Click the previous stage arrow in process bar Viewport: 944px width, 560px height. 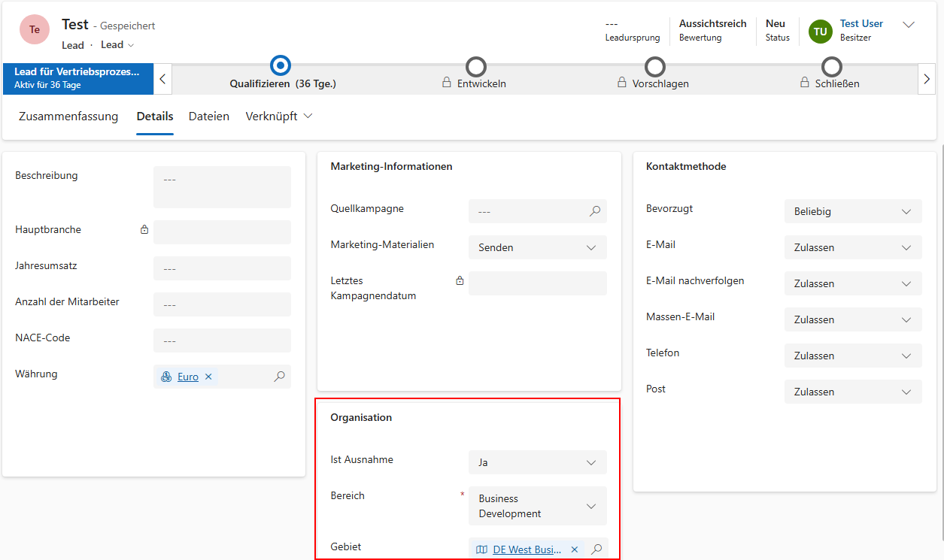pyautogui.click(x=162, y=79)
